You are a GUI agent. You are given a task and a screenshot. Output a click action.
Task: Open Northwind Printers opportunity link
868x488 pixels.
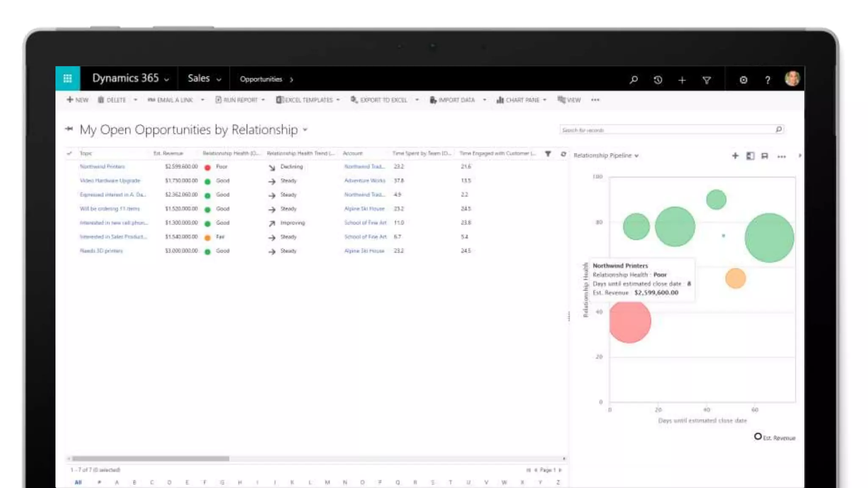pos(102,166)
